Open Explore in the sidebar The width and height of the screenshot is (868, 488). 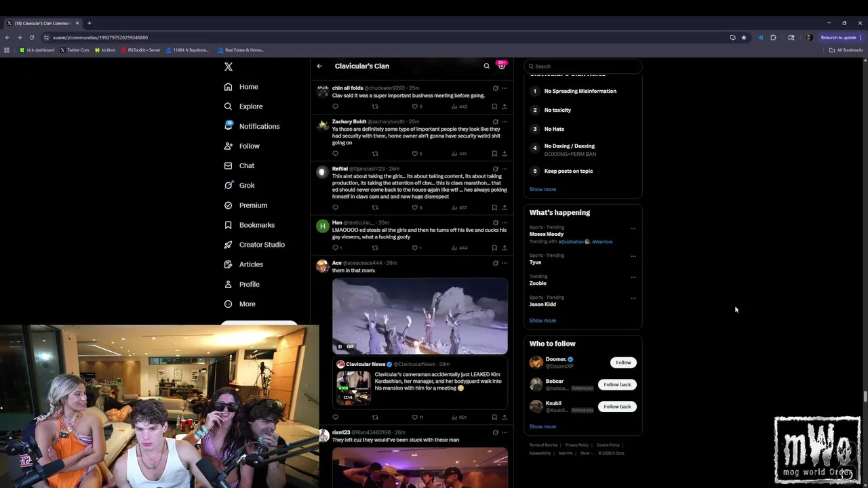(x=243, y=106)
